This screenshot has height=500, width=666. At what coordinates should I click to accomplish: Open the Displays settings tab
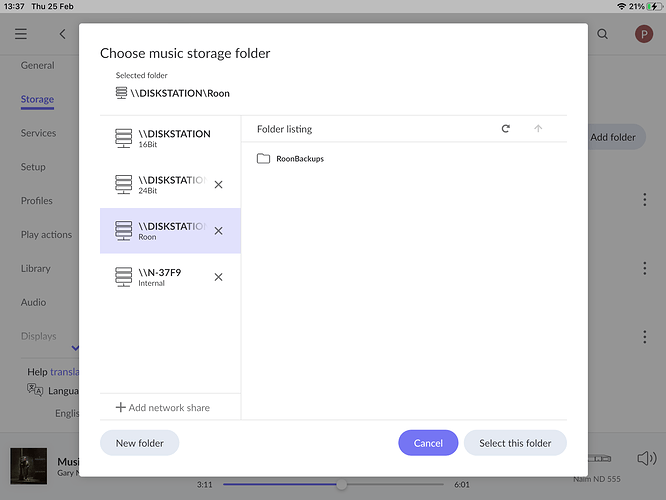pyautogui.click(x=39, y=336)
